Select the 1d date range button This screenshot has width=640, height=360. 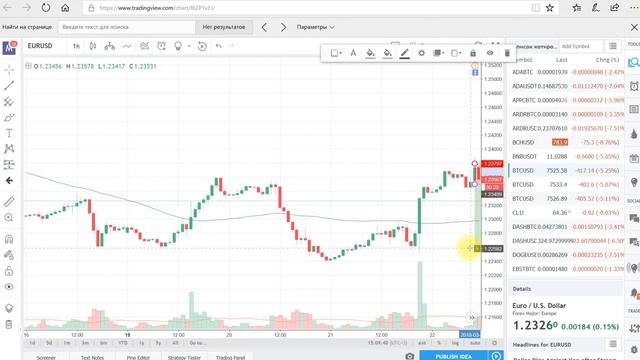(32, 343)
